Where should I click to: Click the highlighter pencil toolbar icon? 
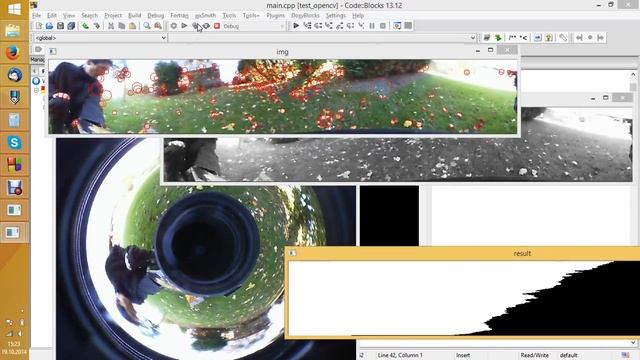563,38
